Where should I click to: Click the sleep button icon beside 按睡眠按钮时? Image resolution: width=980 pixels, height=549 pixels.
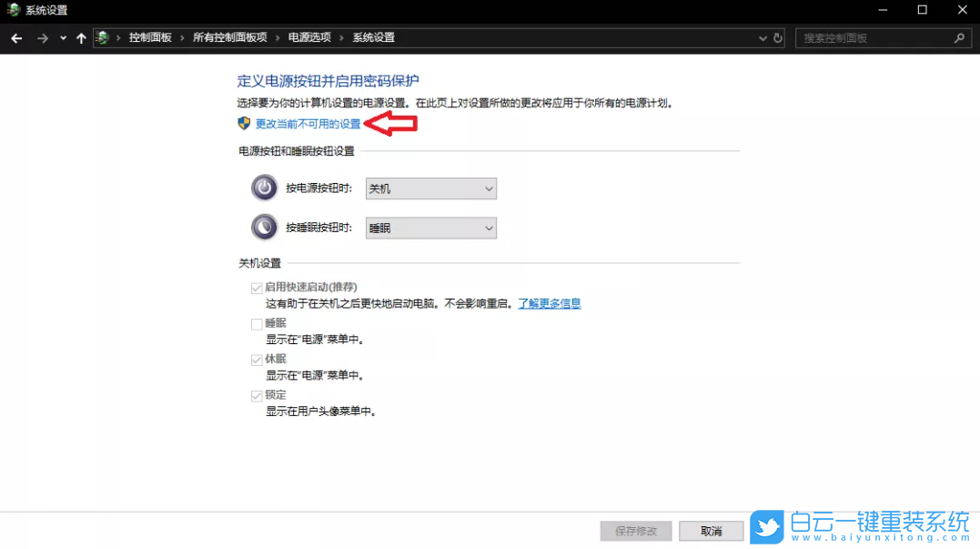tap(264, 227)
